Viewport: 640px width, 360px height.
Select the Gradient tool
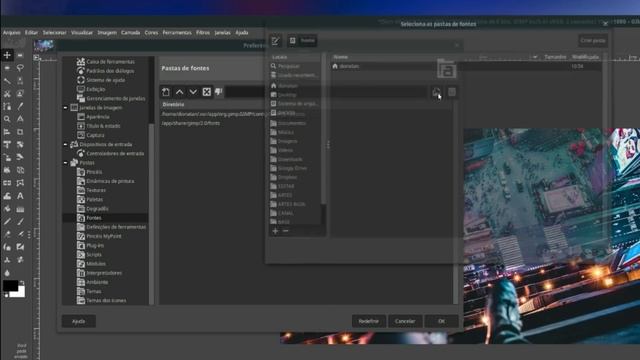tap(20, 209)
